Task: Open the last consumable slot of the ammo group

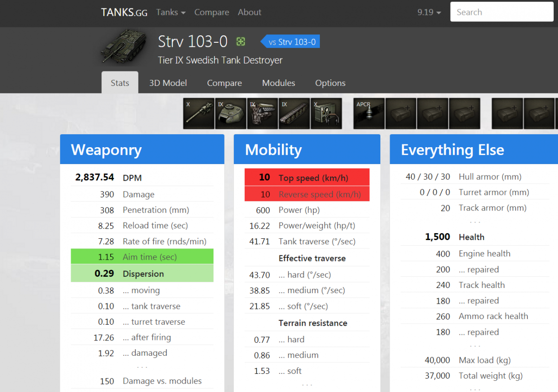Action: click(x=465, y=113)
